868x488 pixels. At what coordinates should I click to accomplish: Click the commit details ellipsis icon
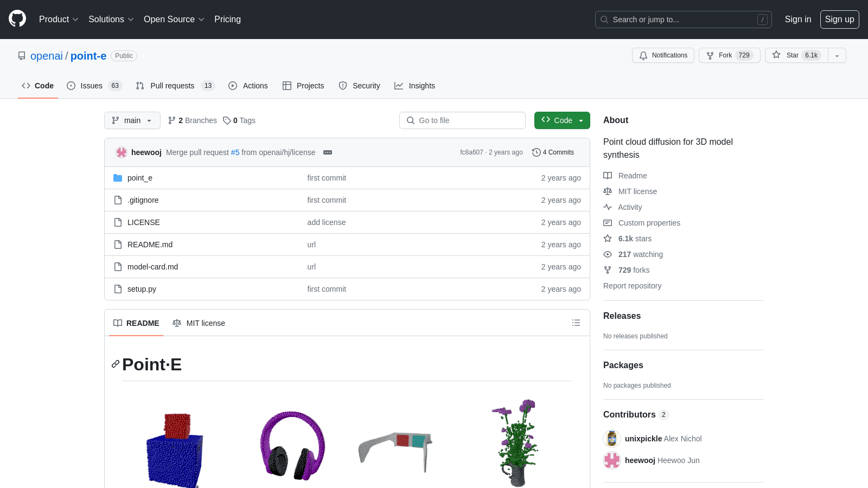(328, 152)
